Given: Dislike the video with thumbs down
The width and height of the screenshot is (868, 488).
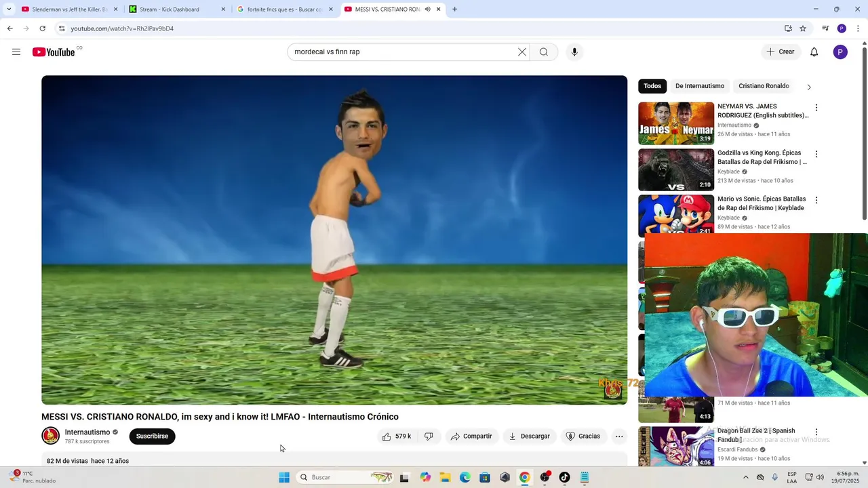Looking at the screenshot, I should 429,436.
